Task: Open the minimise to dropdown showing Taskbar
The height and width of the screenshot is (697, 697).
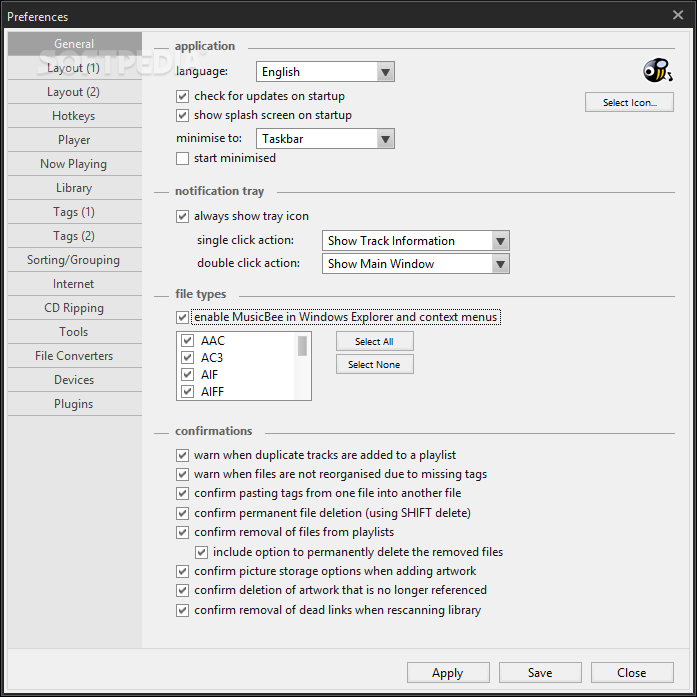Action: click(x=325, y=139)
